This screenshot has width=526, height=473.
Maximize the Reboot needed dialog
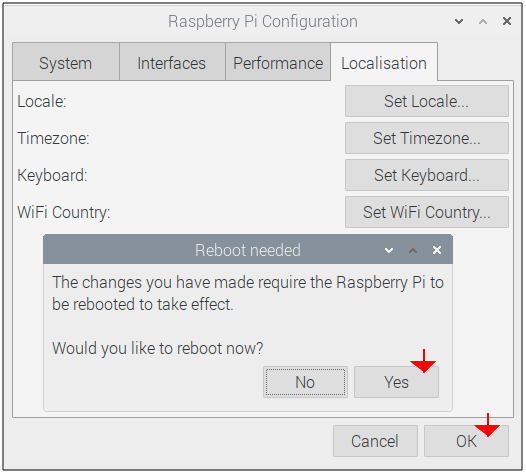pyautogui.click(x=413, y=250)
